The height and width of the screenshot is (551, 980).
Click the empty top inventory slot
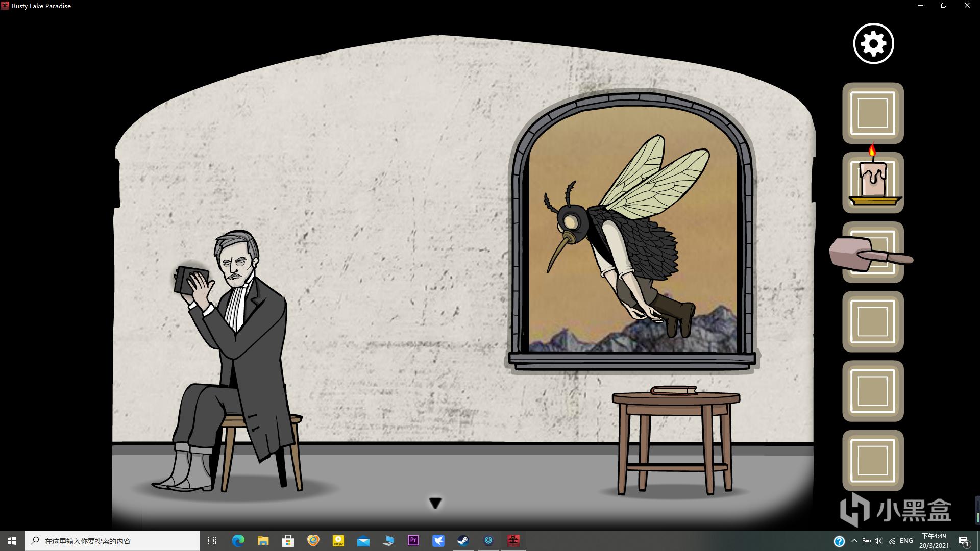pyautogui.click(x=873, y=113)
